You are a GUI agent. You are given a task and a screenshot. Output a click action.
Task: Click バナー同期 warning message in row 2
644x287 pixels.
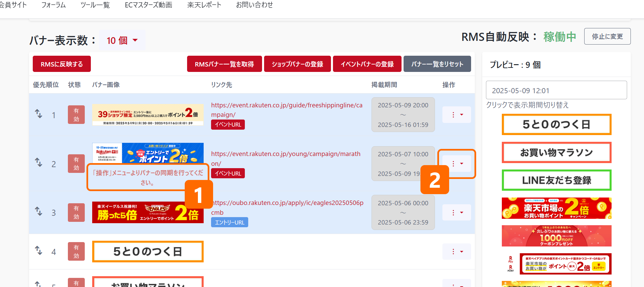147,178
